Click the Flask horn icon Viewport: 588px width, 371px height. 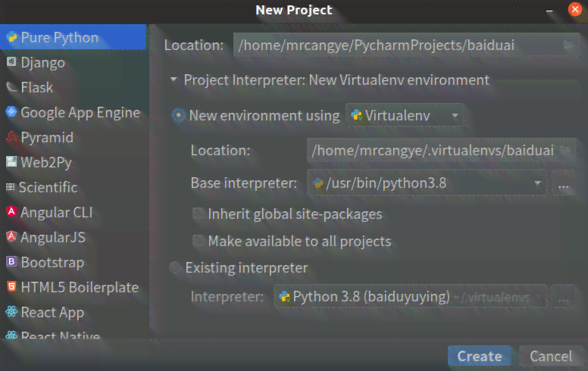[11, 87]
